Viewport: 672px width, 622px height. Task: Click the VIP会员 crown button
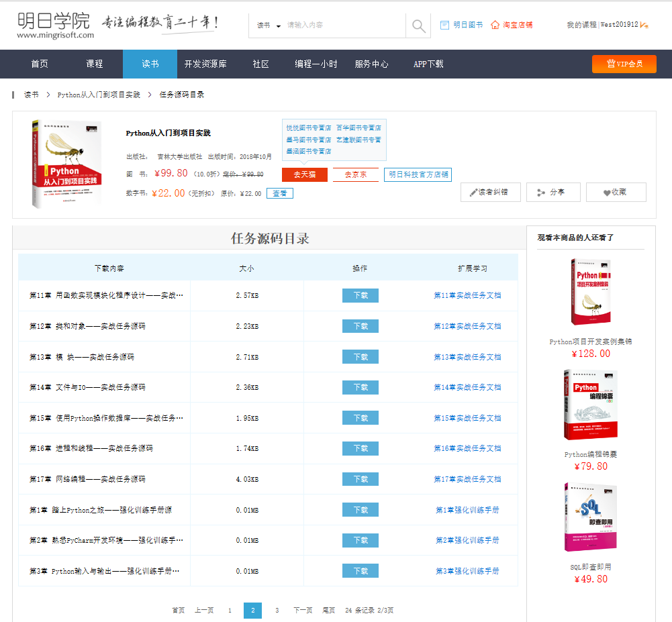coord(624,64)
